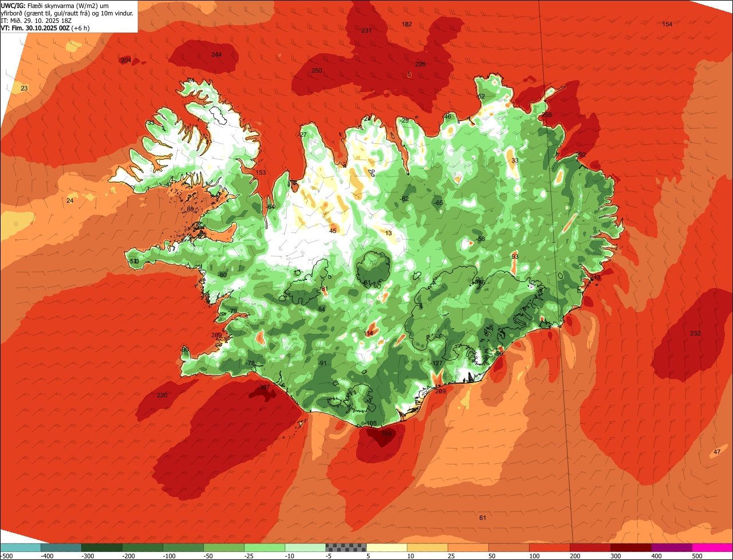Screen dimensions: 733x560
Task: Click the -10 to -5 pale green legend swatch
Action: [x=305, y=547]
